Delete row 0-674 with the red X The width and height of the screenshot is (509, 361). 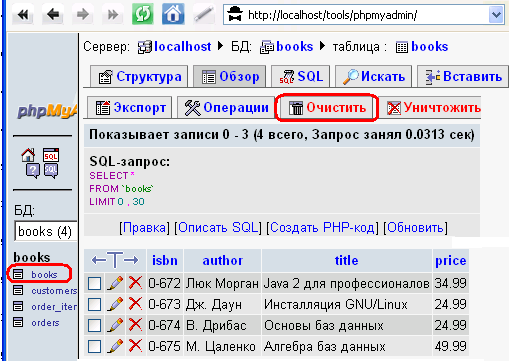pos(135,325)
